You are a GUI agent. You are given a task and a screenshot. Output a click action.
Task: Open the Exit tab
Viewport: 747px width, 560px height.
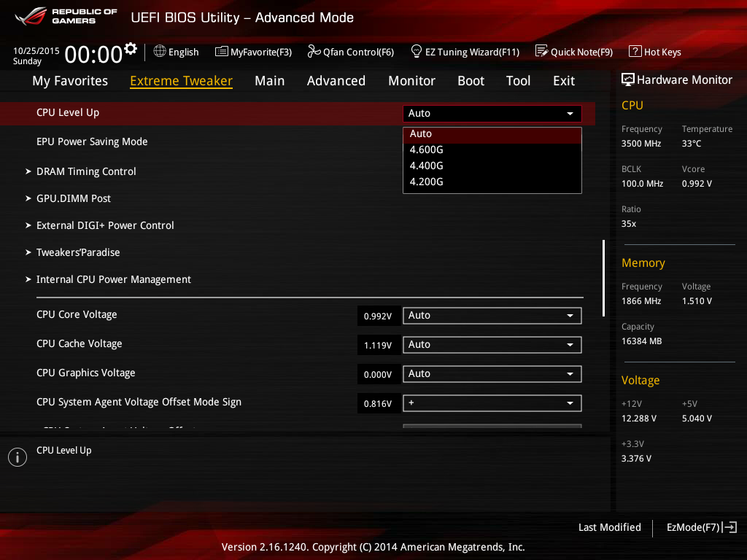tap(564, 81)
